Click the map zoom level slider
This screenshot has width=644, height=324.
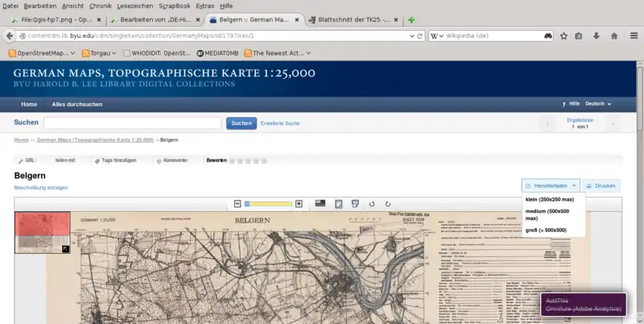pyautogui.click(x=268, y=204)
